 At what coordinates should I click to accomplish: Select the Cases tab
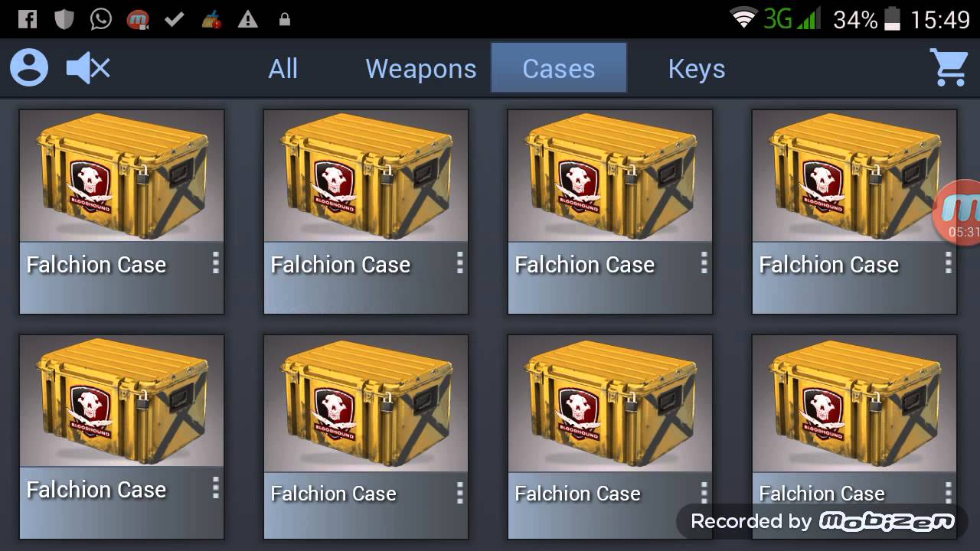coord(559,68)
